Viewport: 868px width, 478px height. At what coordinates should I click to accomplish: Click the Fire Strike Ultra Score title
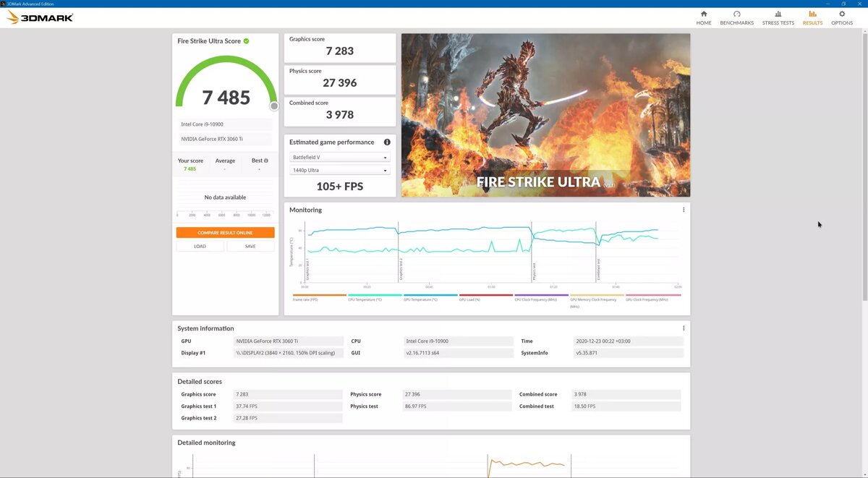(209, 41)
